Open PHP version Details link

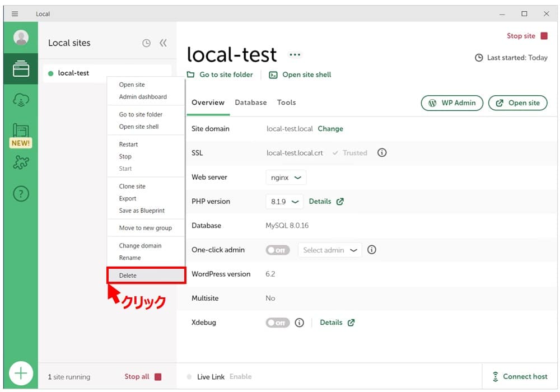326,202
